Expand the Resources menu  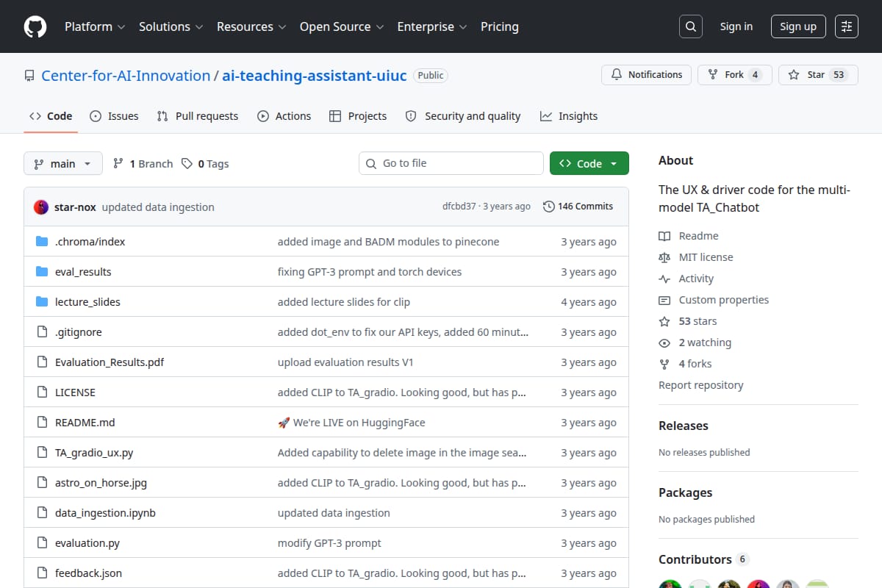tap(251, 26)
